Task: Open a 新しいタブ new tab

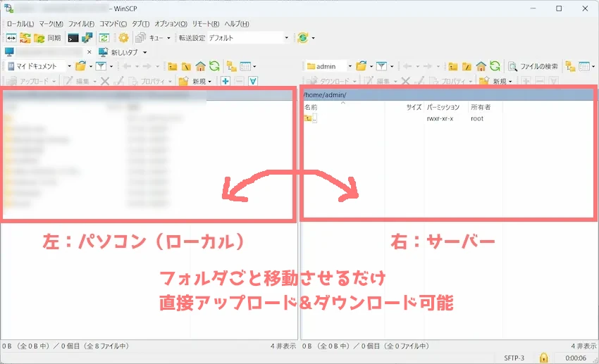Action: coord(118,52)
